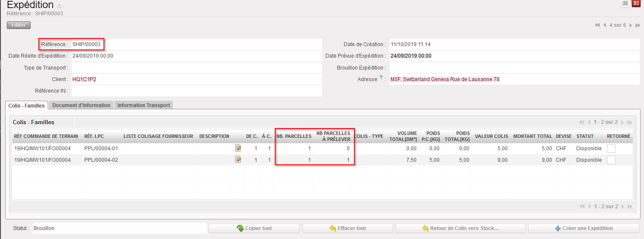The image size is (644, 239).
Task: Tick Retourné checkbox for PPL/00004-02
Action: click(611, 160)
